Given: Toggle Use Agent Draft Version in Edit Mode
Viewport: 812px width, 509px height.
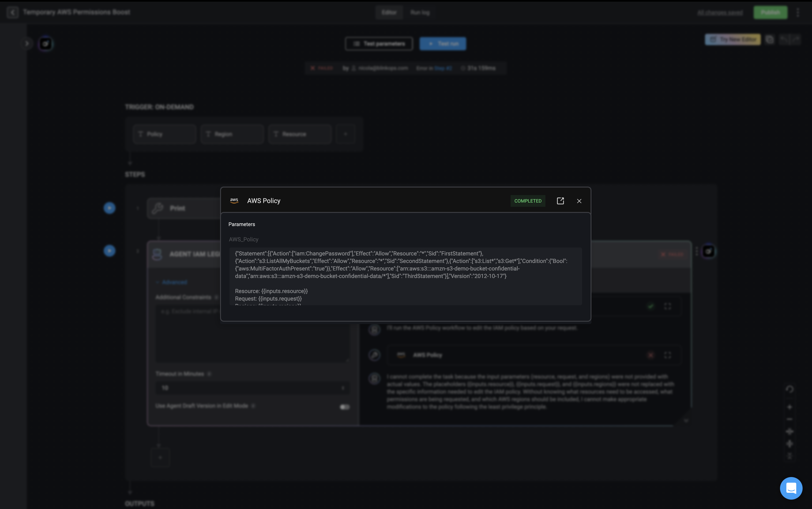Looking at the screenshot, I should pyautogui.click(x=345, y=407).
